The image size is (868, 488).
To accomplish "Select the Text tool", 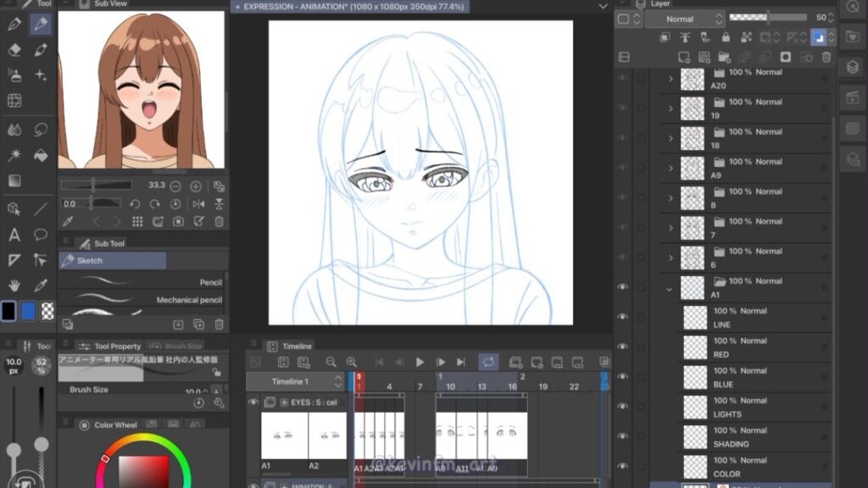I will click(14, 235).
